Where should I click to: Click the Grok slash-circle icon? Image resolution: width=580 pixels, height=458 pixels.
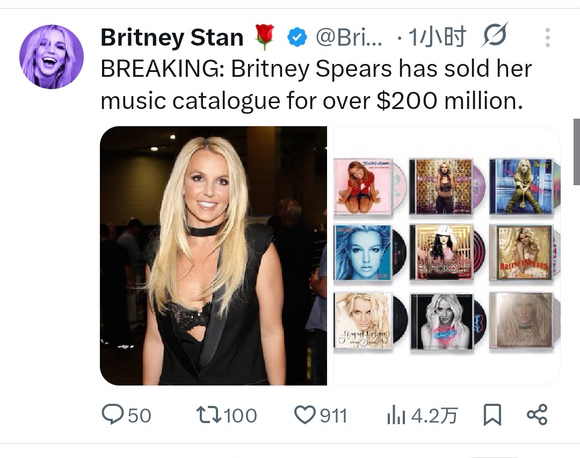click(495, 36)
